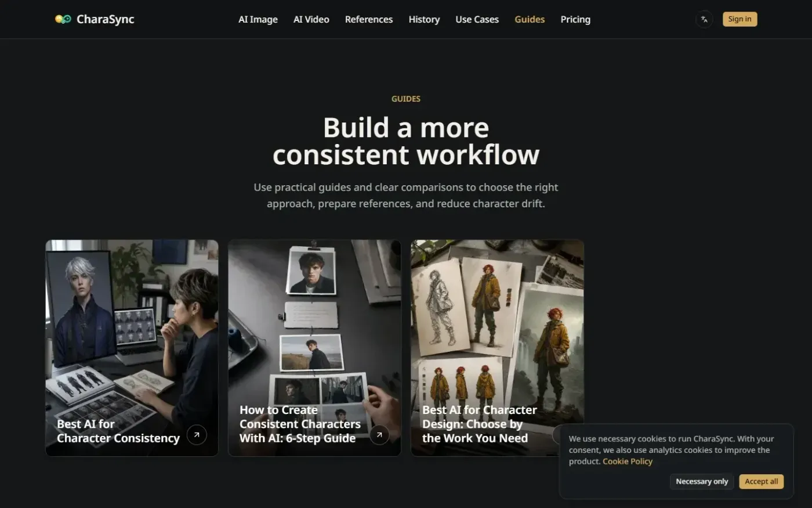Accept all cookies
Screen dimensions: 812x508
pos(761,481)
